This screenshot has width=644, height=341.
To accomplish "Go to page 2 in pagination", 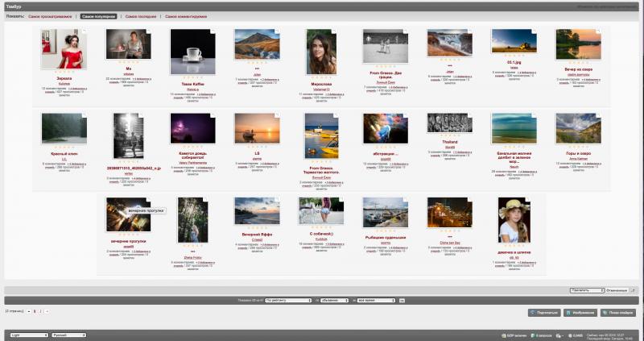I will [x=40, y=311].
